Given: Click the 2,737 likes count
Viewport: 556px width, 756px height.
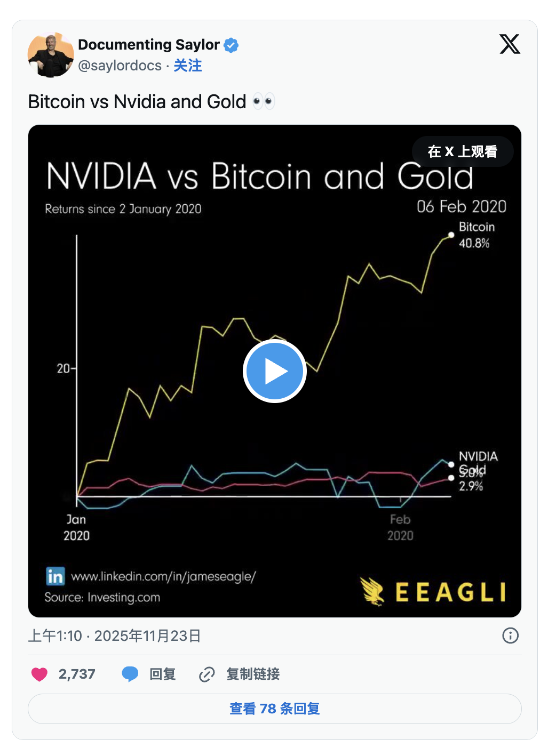Looking at the screenshot, I should pyautogui.click(x=77, y=674).
